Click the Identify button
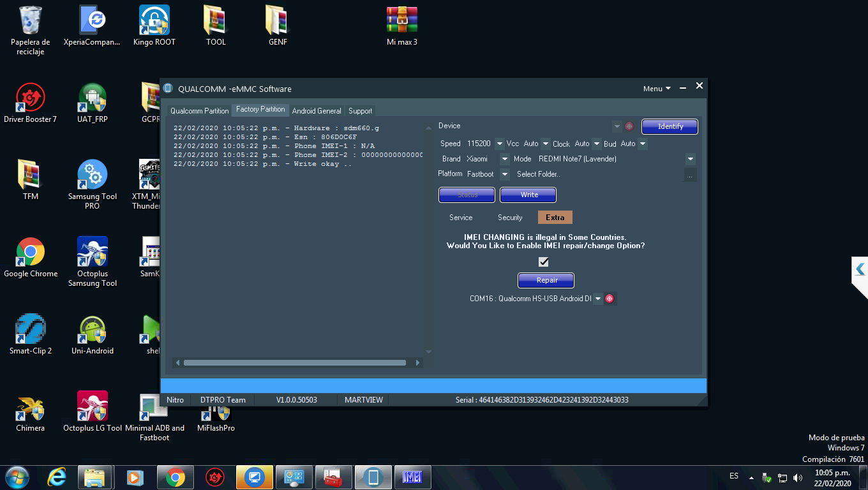Viewport: 868px width, 490px height. tap(670, 126)
